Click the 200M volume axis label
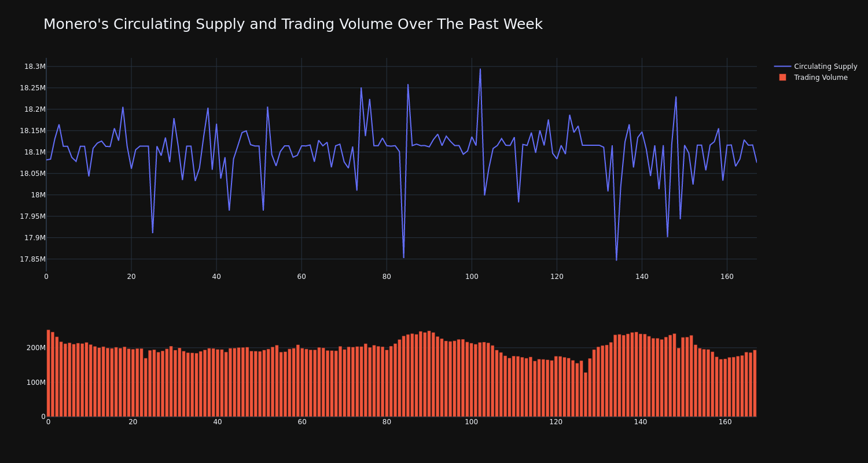The height and width of the screenshot is (463, 868). [x=35, y=348]
